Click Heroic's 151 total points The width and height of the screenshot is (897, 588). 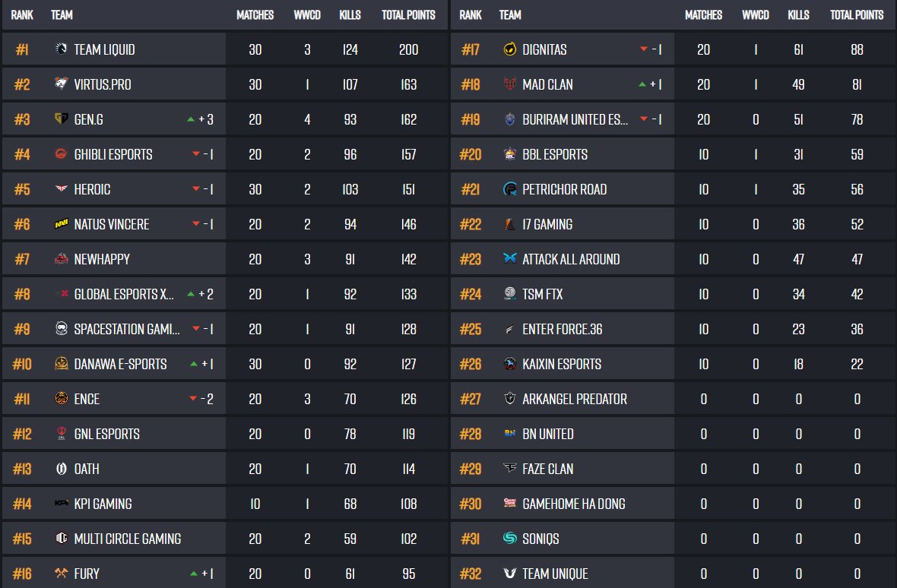pos(408,190)
